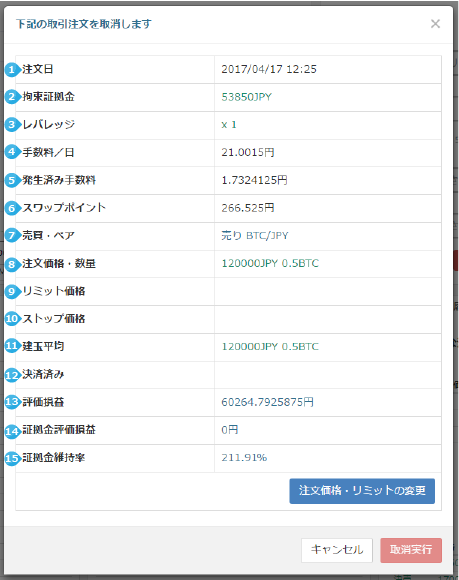Viewport: 459px width, 580px height.
Task: Click the numbered marker 8 beside 注文価格・数量
Action: (x=12, y=264)
